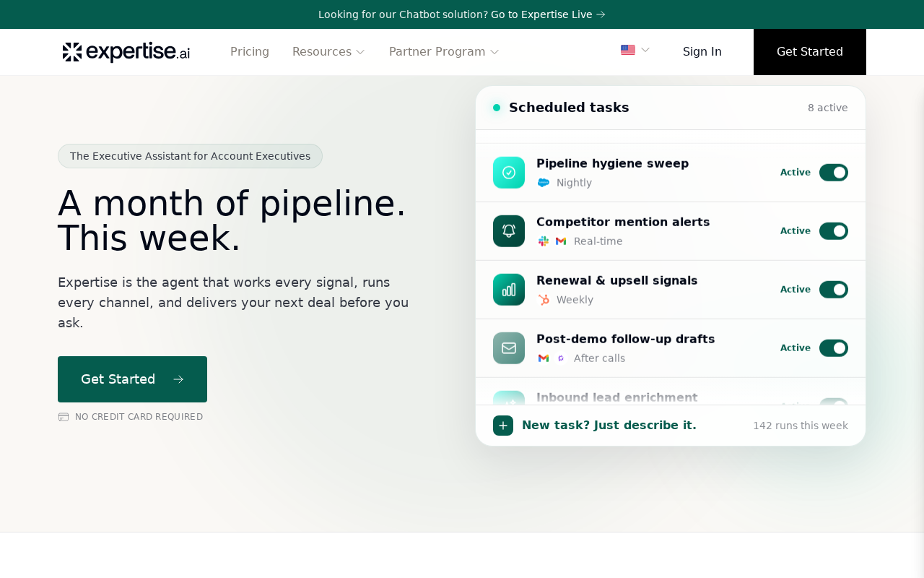Click the Renewal & upsell signals chart icon
Image resolution: width=924 pixels, height=578 pixels.
coord(509,290)
